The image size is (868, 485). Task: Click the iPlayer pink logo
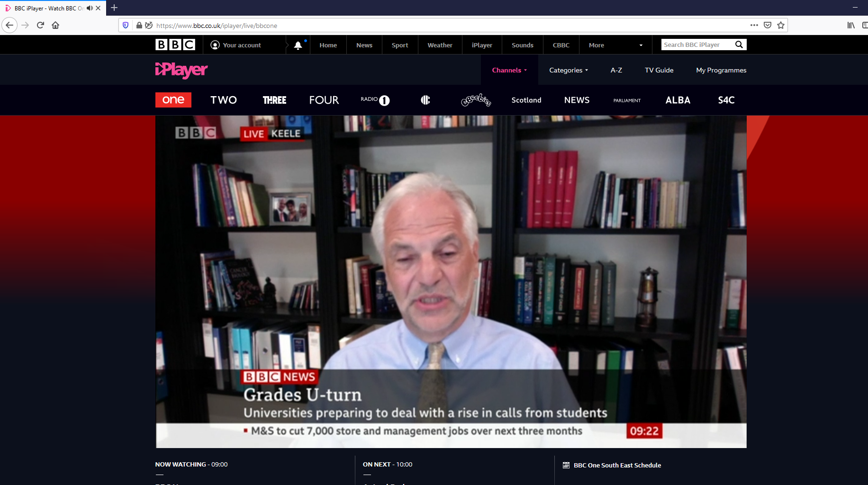181,70
